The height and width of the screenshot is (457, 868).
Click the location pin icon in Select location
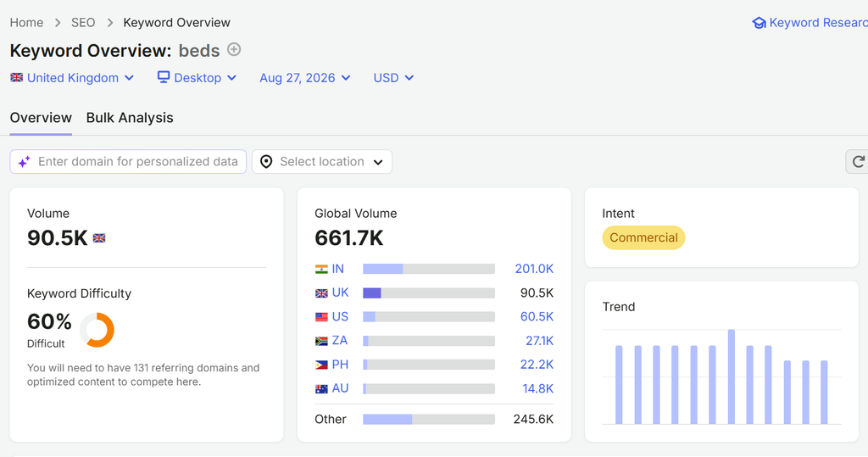click(x=266, y=162)
